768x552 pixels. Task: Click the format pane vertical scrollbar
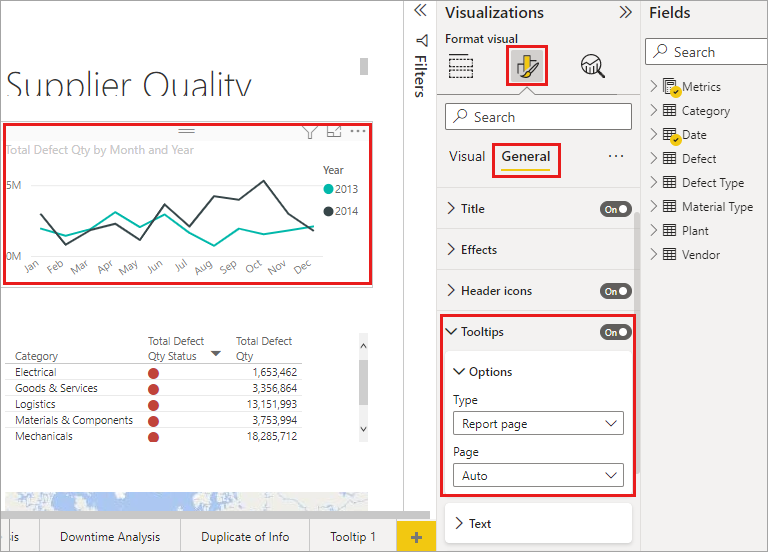click(636, 343)
